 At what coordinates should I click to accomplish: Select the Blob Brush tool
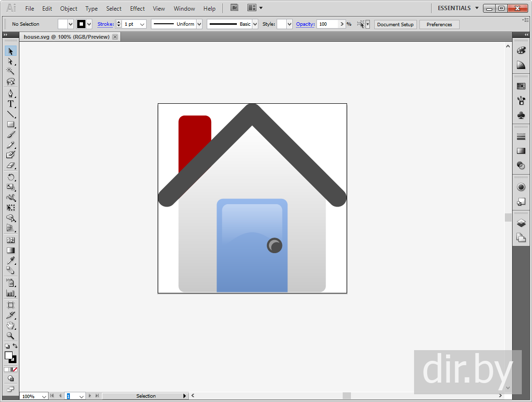tap(11, 155)
